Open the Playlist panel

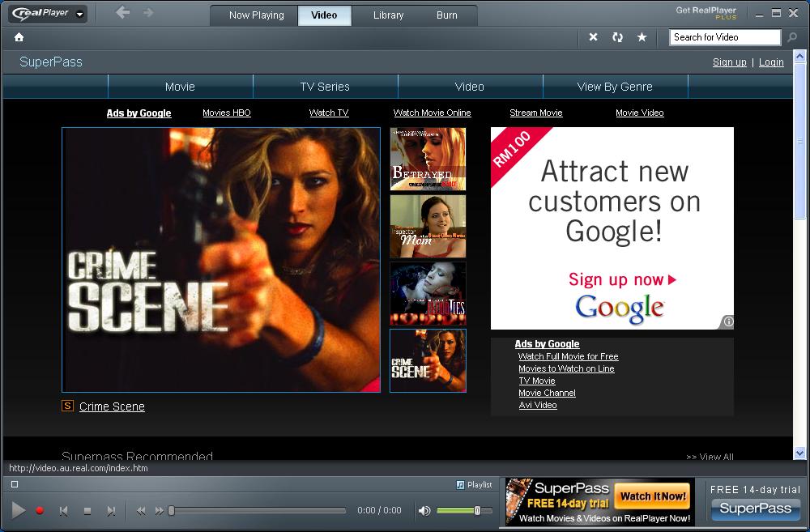[474, 484]
